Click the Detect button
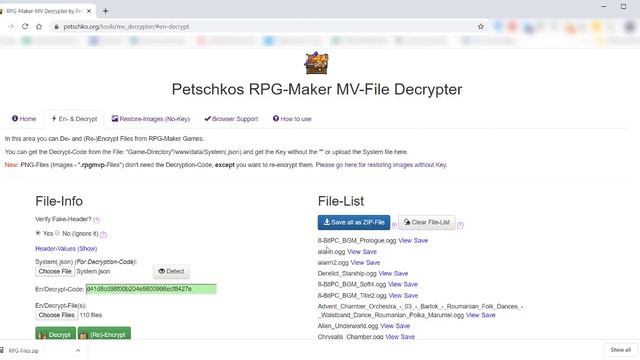This screenshot has width=640, height=360. pyautogui.click(x=171, y=271)
